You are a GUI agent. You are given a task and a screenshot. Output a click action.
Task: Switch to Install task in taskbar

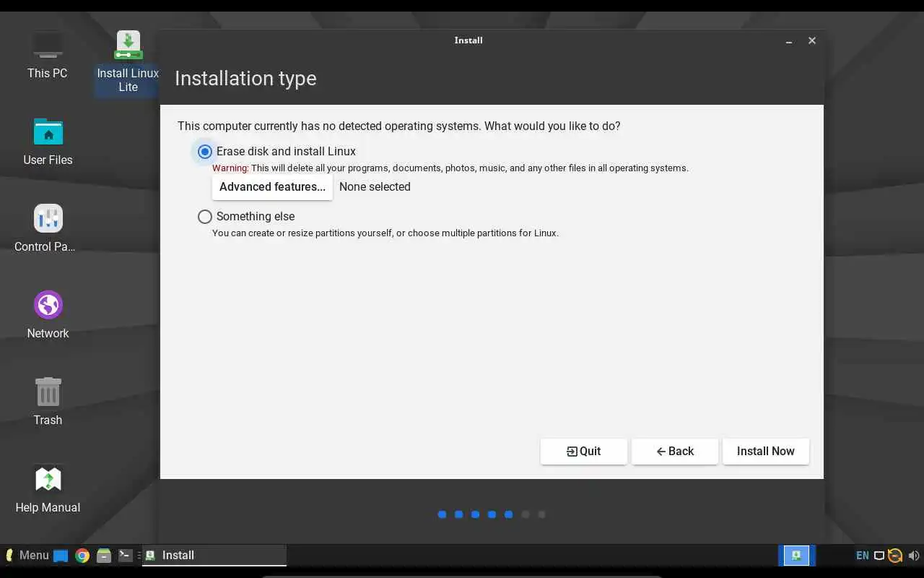(x=214, y=556)
